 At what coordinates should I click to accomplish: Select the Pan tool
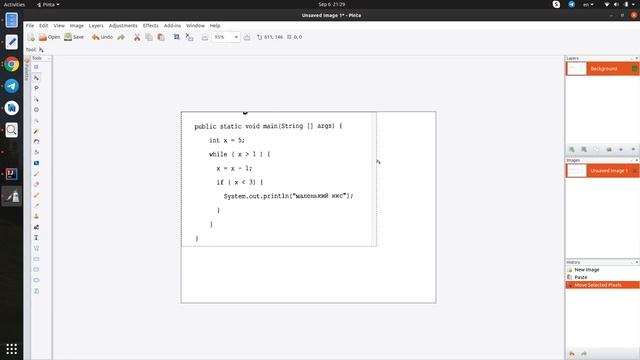click(36, 142)
